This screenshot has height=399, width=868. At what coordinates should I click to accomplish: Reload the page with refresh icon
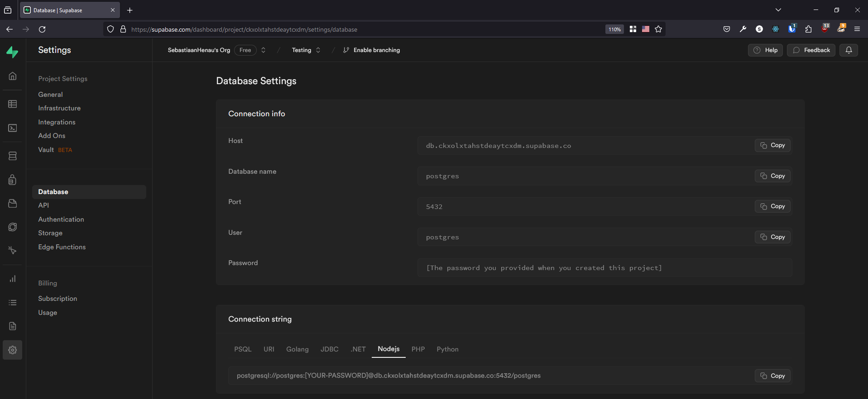42,29
